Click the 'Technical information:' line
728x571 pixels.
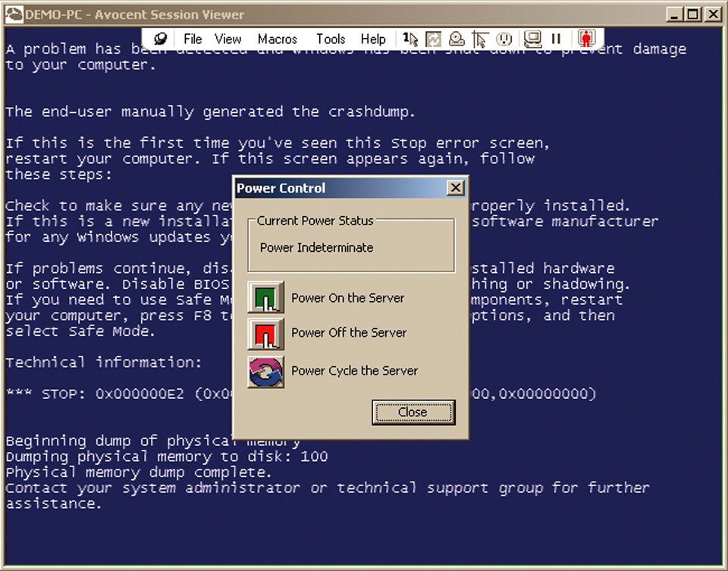pos(104,362)
